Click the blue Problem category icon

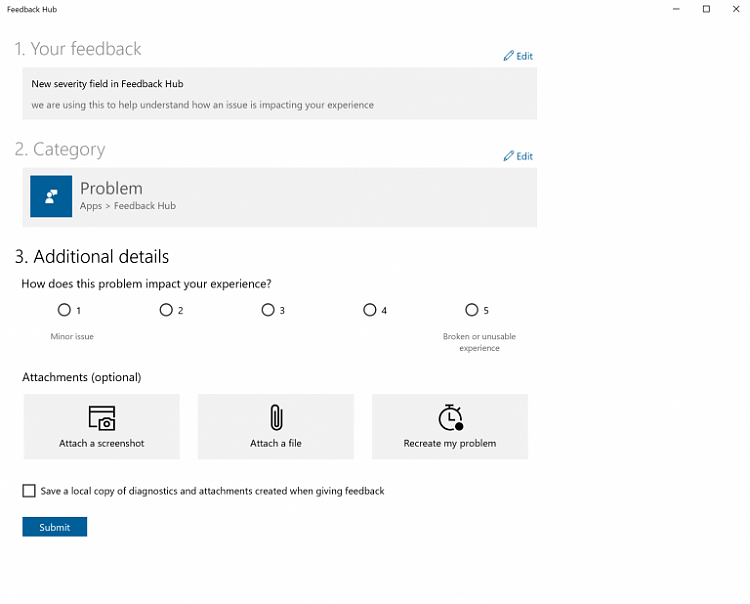point(51,196)
